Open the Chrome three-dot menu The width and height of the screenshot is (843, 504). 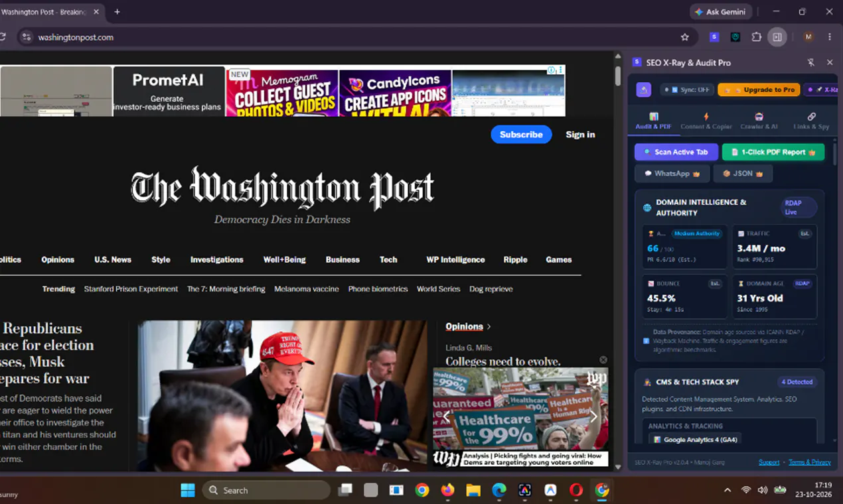click(830, 37)
